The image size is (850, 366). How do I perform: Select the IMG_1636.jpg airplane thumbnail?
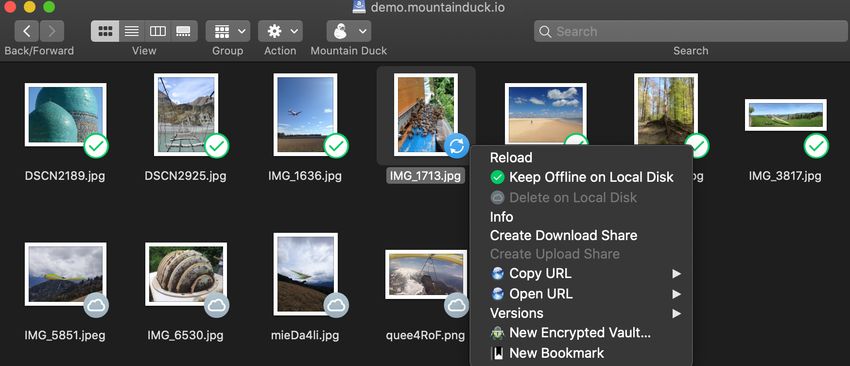(x=305, y=114)
